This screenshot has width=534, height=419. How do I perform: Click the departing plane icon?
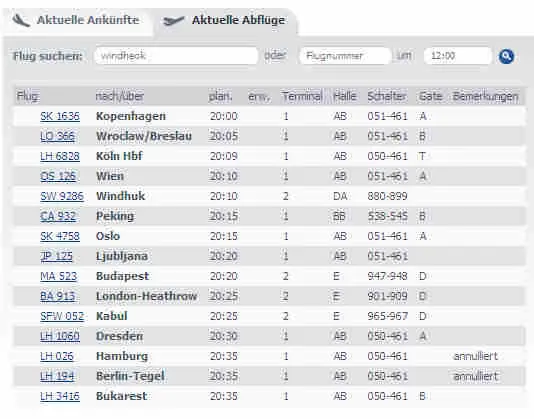click(x=174, y=21)
